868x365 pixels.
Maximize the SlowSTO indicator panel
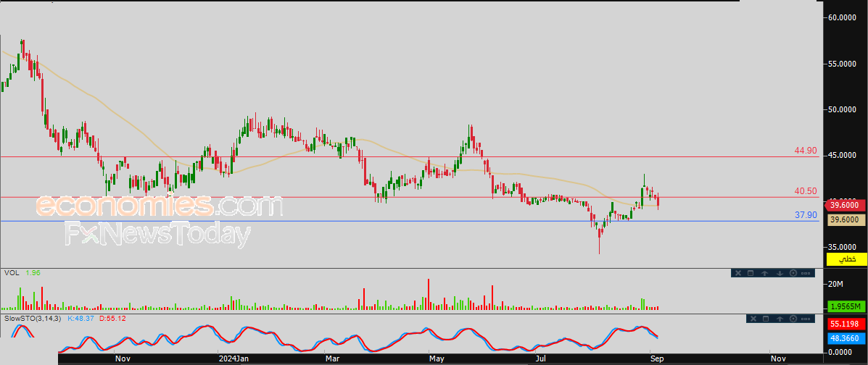point(766,319)
